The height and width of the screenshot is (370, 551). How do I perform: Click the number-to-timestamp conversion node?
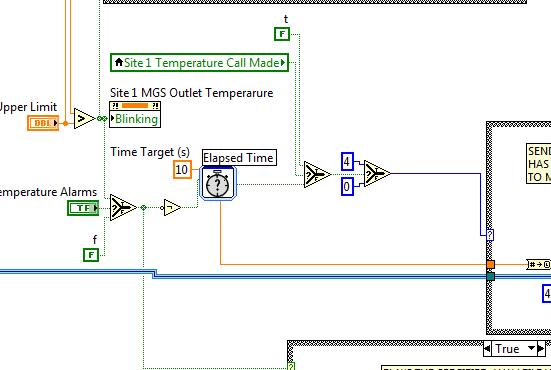[539, 264]
